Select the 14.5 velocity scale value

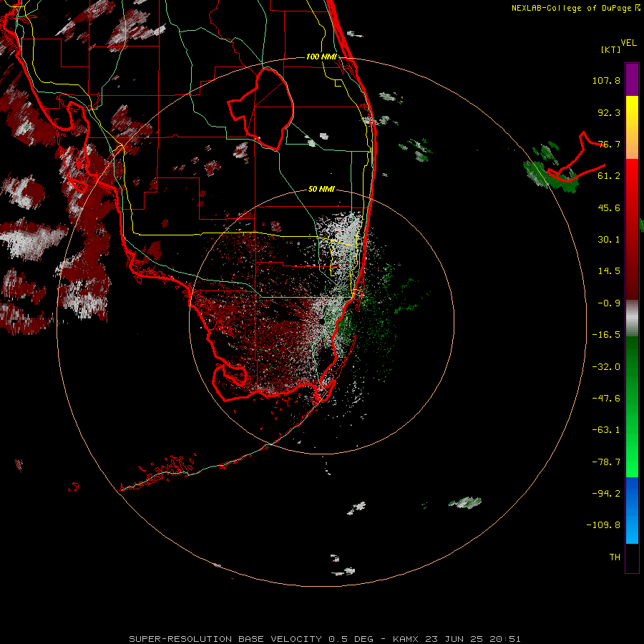[609, 271]
